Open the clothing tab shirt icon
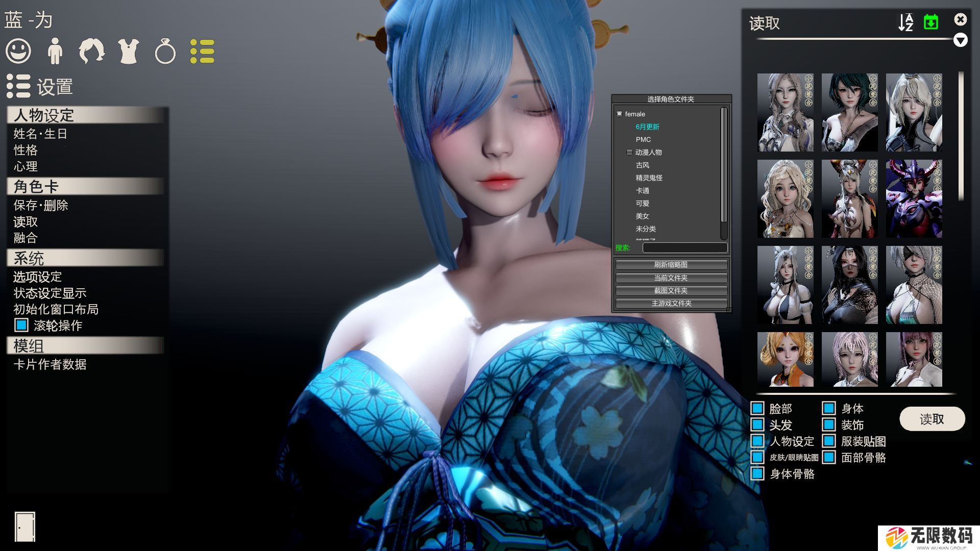 pyautogui.click(x=129, y=52)
